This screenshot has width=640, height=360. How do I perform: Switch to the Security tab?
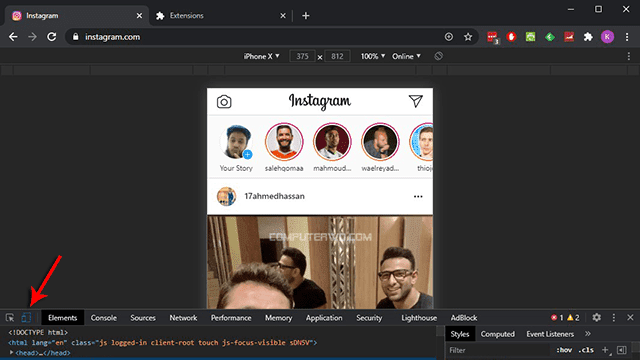pyautogui.click(x=369, y=318)
